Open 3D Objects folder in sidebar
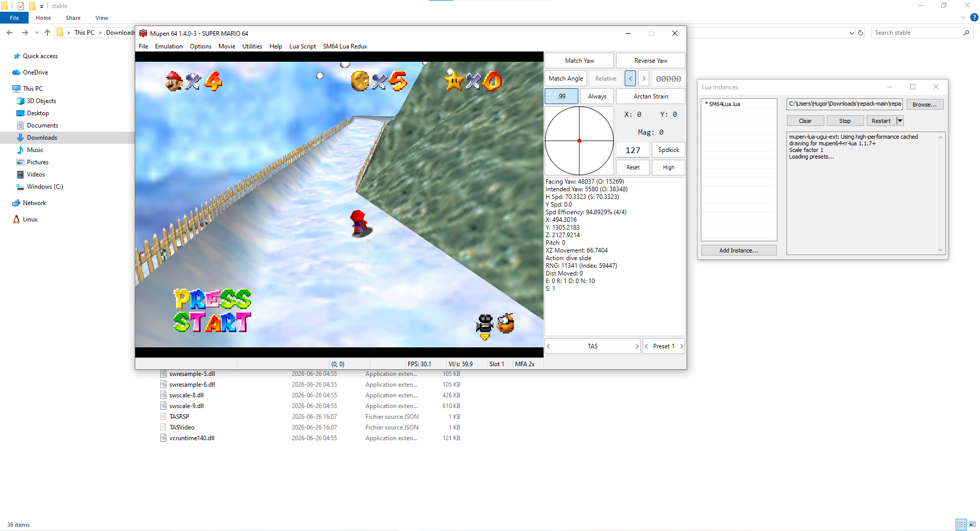This screenshot has height=531, width=980. coord(41,101)
